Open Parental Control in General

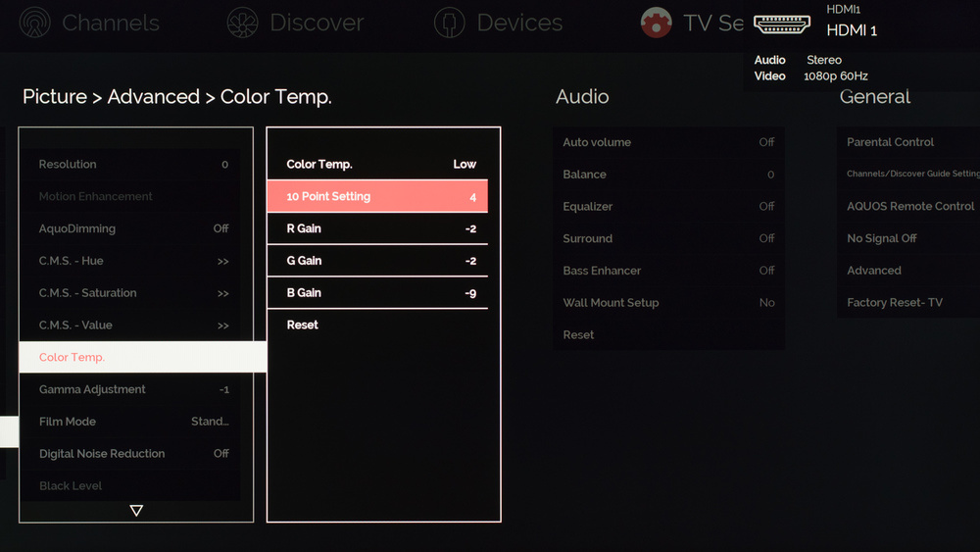[891, 142]
